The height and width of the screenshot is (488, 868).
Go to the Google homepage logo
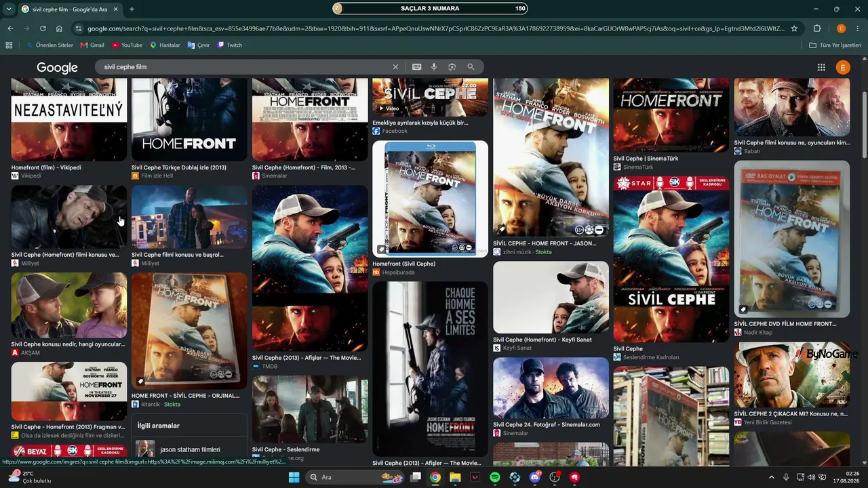[x=57, y=67]
